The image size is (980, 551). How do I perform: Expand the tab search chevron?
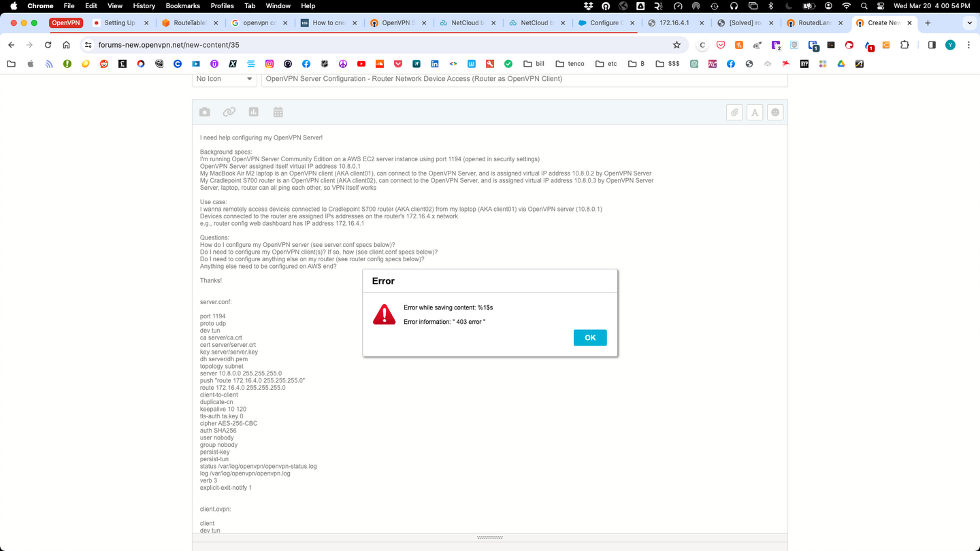point(969,22)
